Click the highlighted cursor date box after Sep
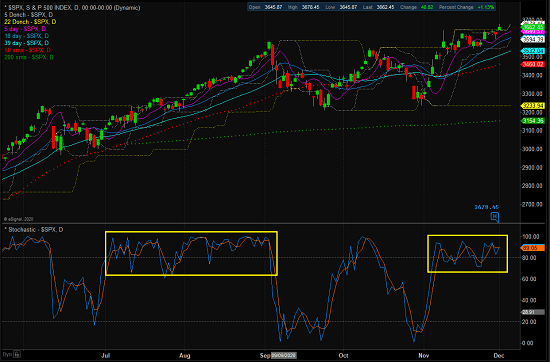550x362 pixels. click(x=284, y=355)
